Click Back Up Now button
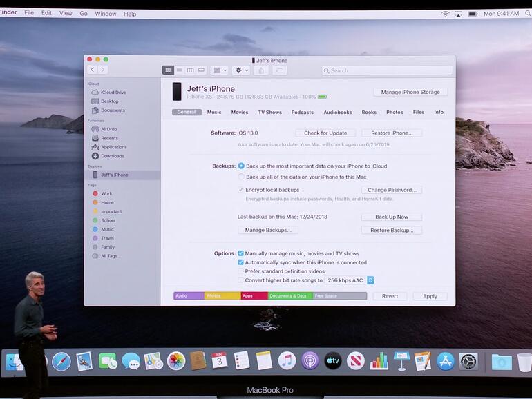This screenshot has height=399, width=532. tap(392, 217)
